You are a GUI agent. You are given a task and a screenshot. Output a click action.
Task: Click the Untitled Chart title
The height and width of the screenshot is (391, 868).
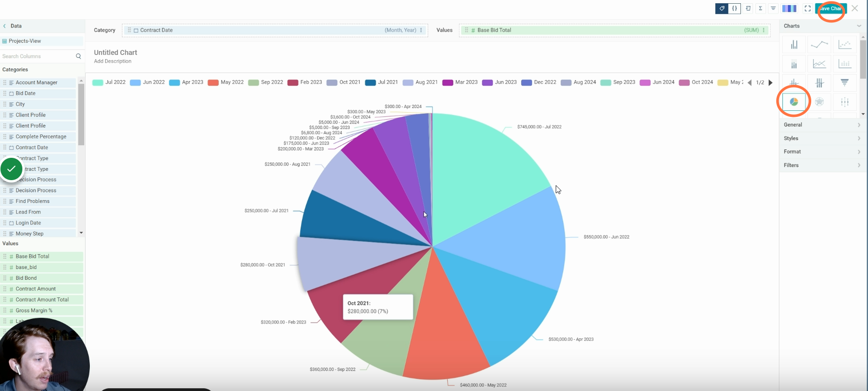(x=115, y=53)
